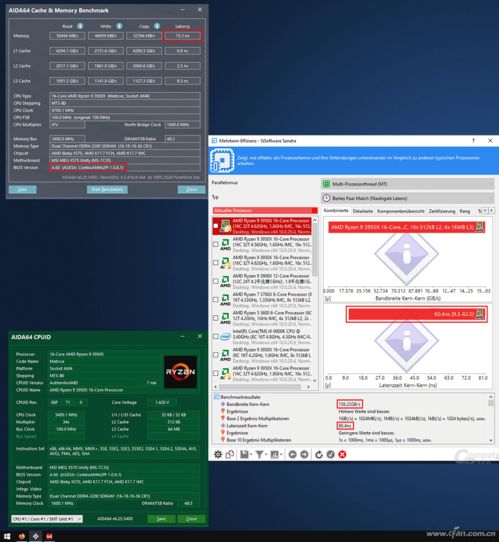Click the copy results icon in Sandra toolbar
Viewport: 499px width, 542px height.
(x=230, y=454)
